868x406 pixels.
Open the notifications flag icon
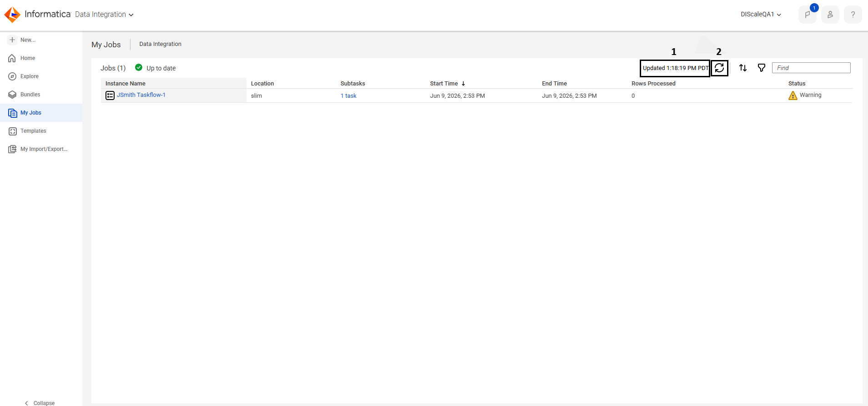coord(808,15)
